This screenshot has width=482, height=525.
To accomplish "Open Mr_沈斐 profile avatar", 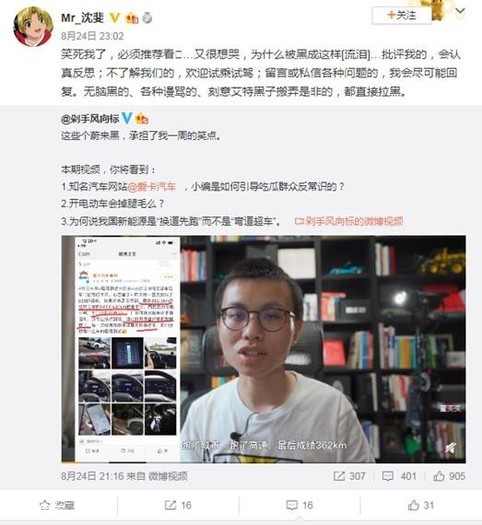I will point(33,26).
